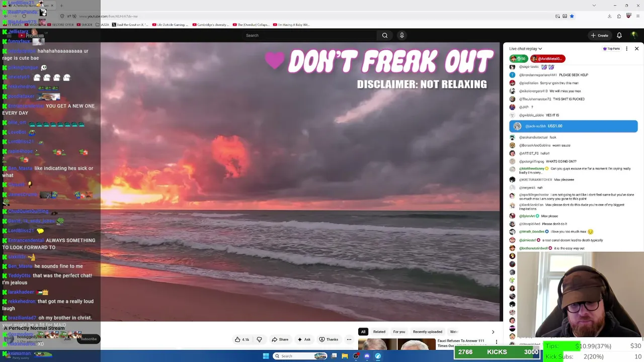Open a new browser tab
The width and height of the screenshot is (644, 362).
(61, 6)
